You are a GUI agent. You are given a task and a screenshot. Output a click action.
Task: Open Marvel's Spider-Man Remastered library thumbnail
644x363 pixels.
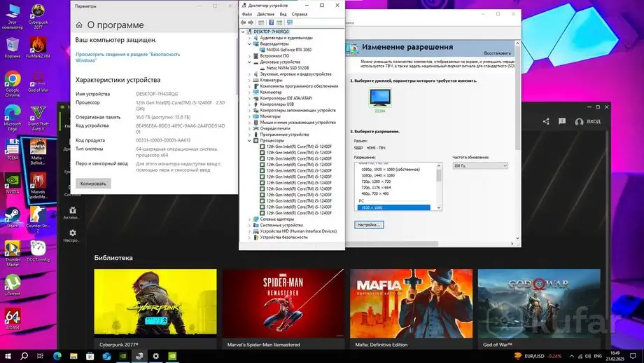[283, 303]
